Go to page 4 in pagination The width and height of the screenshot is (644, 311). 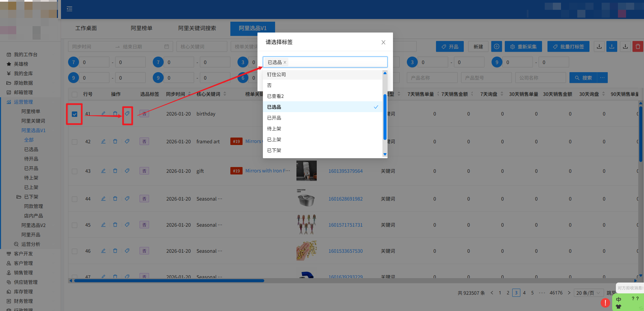pyautogui.click(x=524, y=293)
